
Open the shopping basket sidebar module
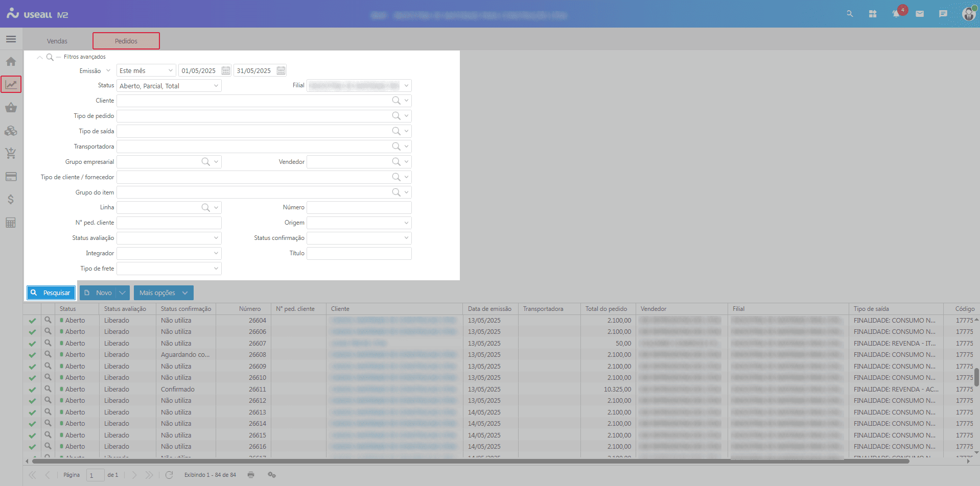pos(11,108)
